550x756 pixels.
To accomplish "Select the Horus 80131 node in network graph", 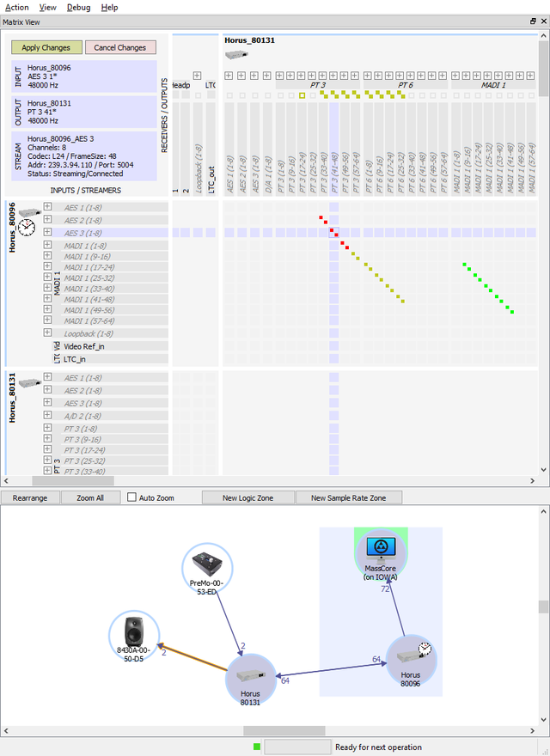I will 250,680.
